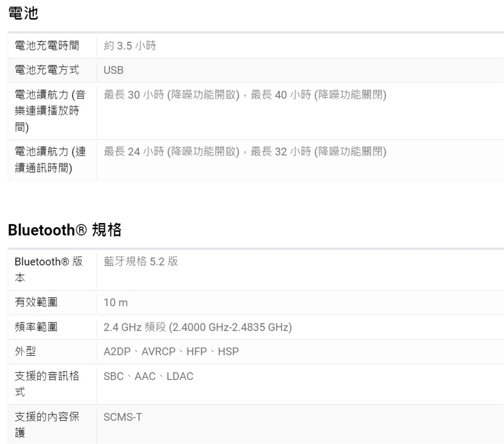
Task: Click the 電池 section heading
Action: (24, 14)
